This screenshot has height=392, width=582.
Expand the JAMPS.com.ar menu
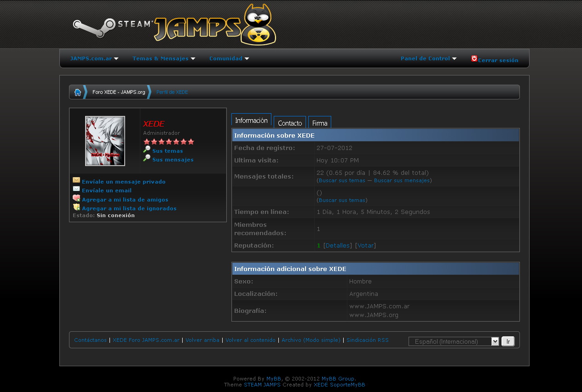coord(94,58)
